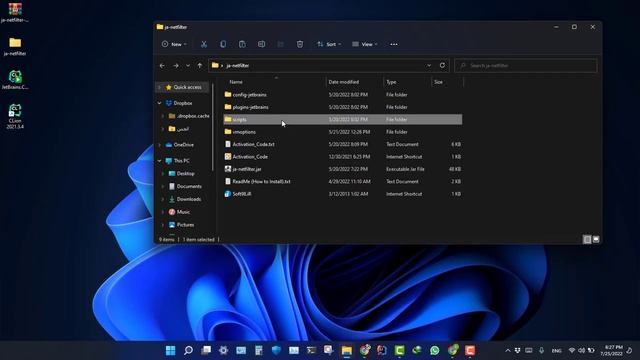Click the Share icon in toolbar
The image size is (640, 360).
280,44
